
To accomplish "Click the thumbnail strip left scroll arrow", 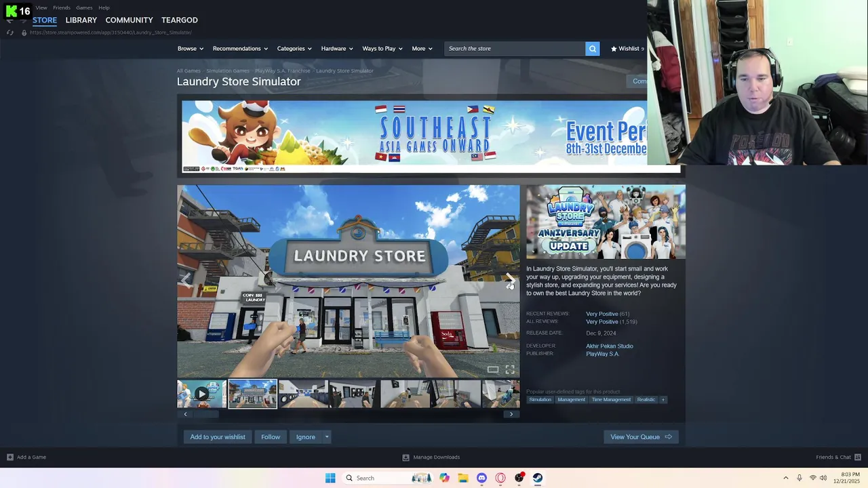I will coord(185,414).
